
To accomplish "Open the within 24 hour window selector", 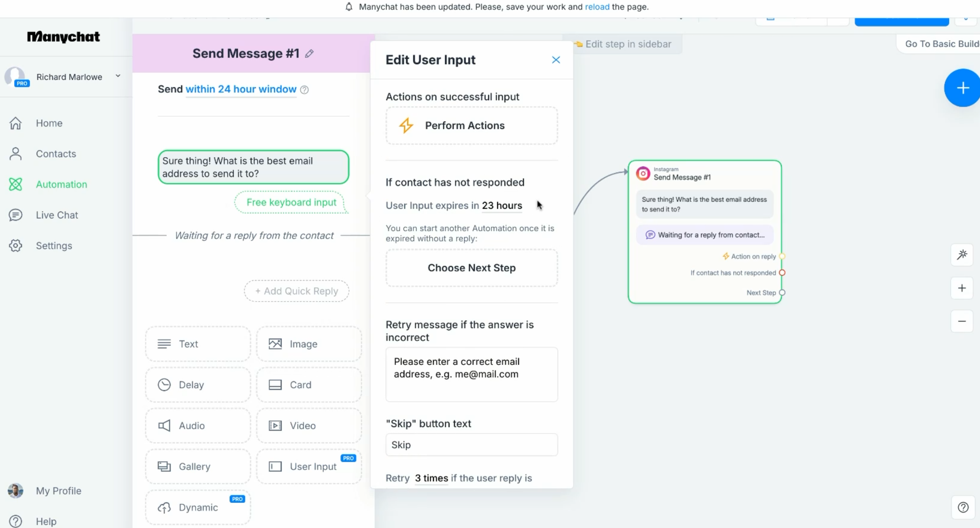I will tap(241, 89).
